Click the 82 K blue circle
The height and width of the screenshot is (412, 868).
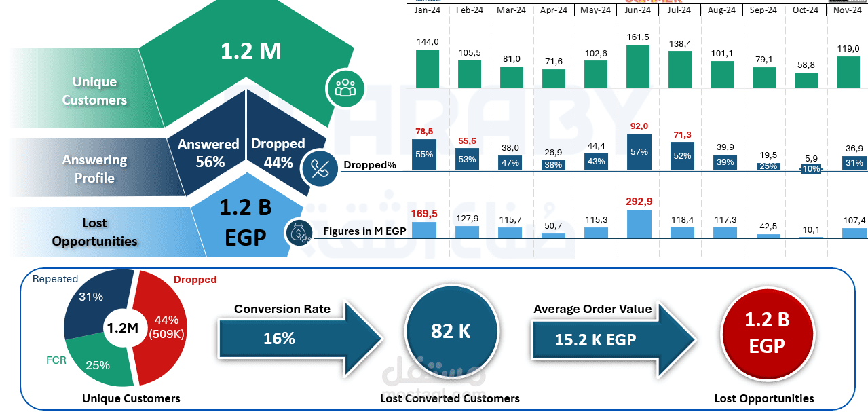pos(451,331)
